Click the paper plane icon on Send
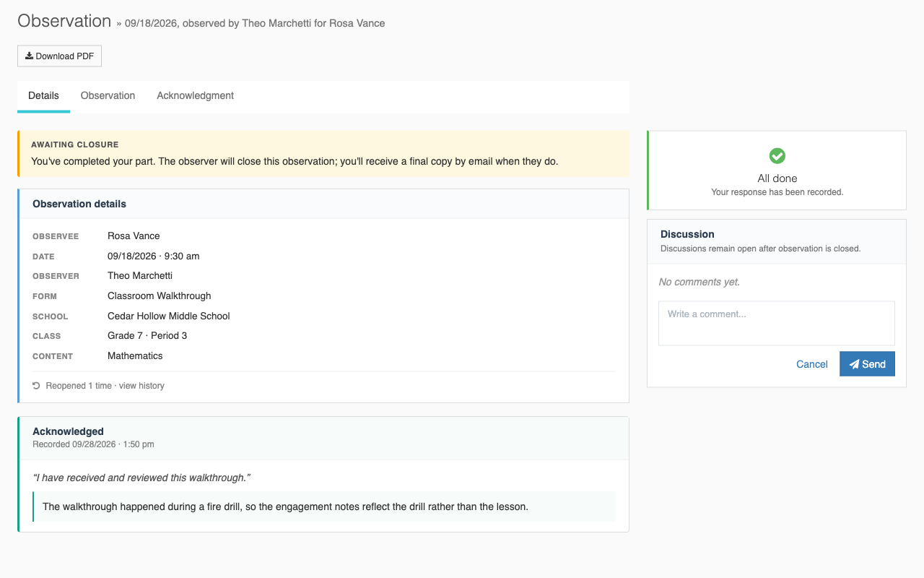This screenshot has height=578, width=924. point(854,364)
